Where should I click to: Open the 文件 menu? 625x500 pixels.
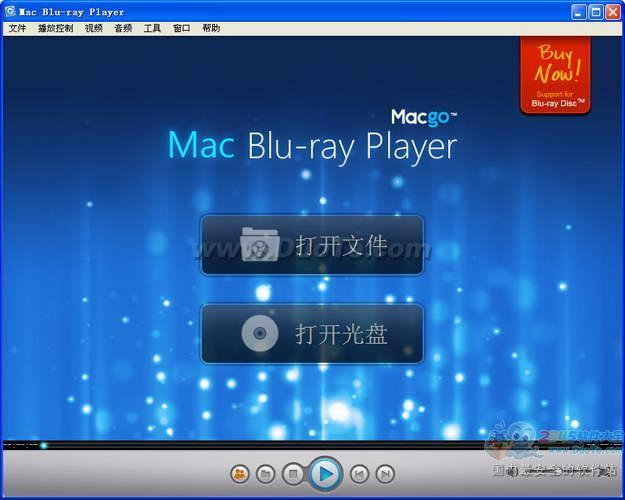17,28
